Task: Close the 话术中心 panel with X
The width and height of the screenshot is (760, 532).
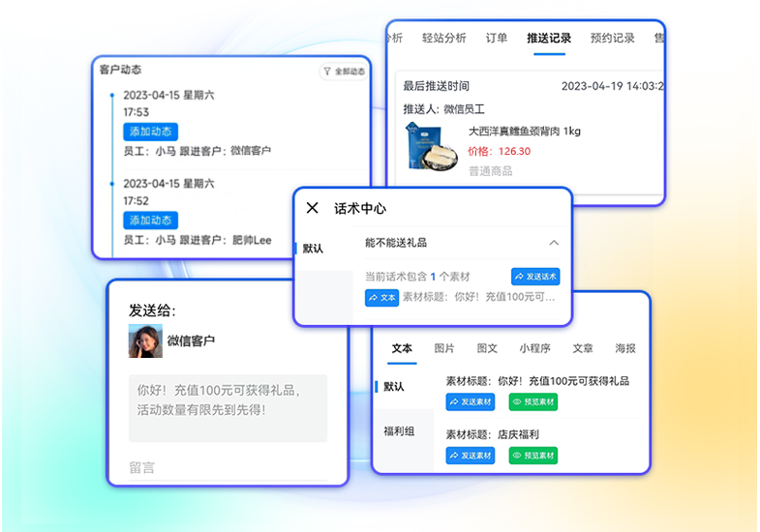Action: (313, 208)
